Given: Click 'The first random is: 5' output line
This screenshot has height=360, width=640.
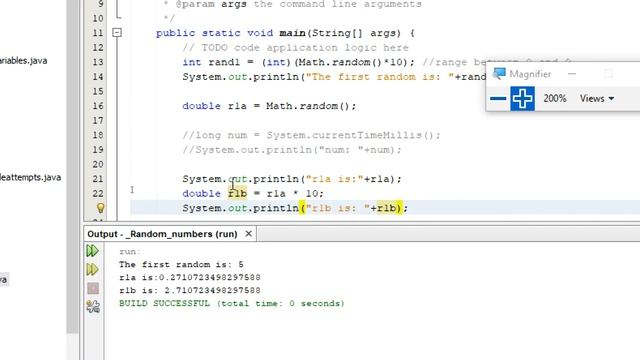Looking at the screenshot, I should tap(181, 264).
